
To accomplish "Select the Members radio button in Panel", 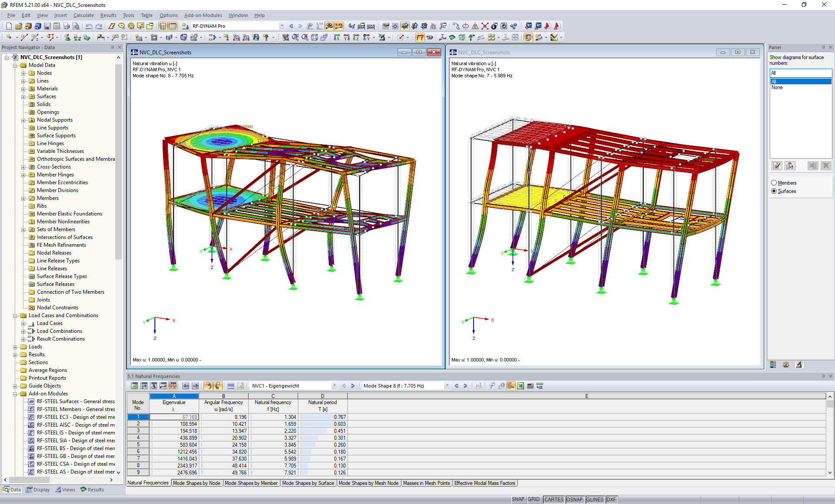I will [x=775, y=183].
